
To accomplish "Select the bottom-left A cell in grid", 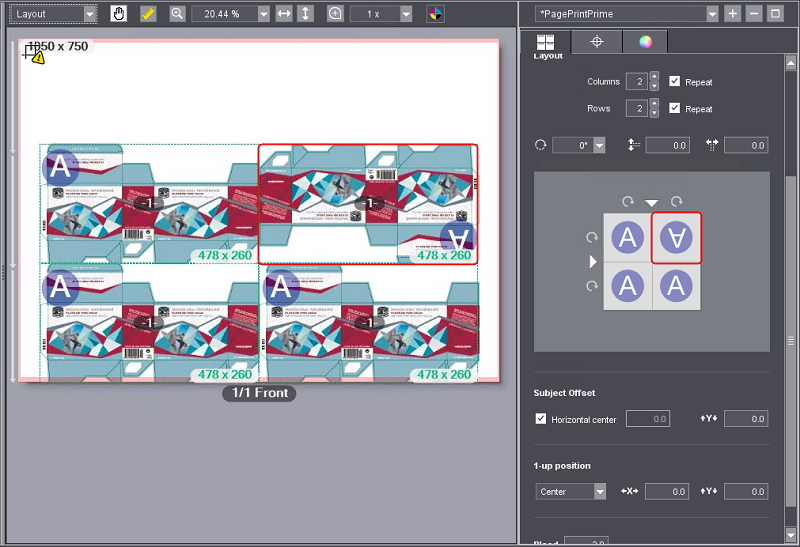I will tap(627, 286).
